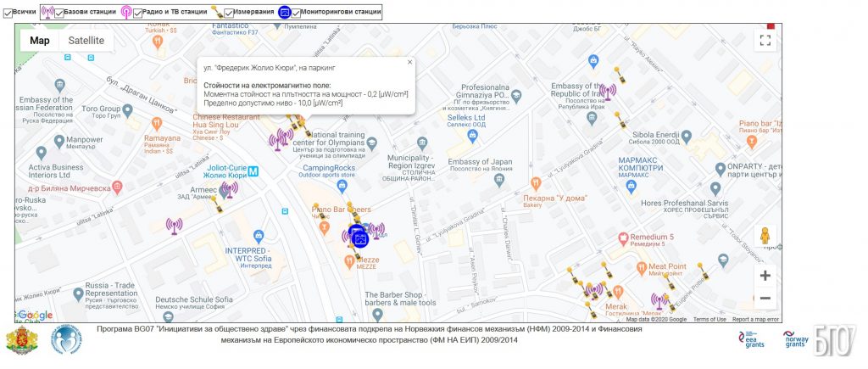Click the Deutsche Schule Sofia pin
Viewport: 868px width, 369px height.
(x=168, y=316)
